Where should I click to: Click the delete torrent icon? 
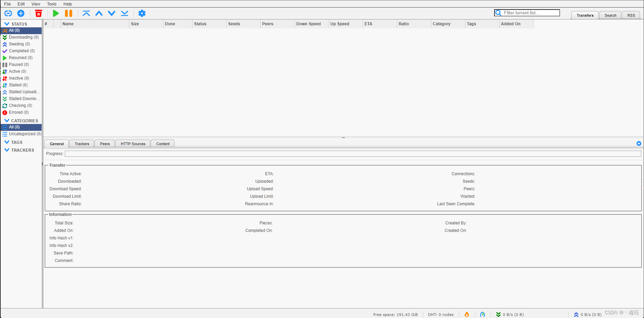click(38, 13)
